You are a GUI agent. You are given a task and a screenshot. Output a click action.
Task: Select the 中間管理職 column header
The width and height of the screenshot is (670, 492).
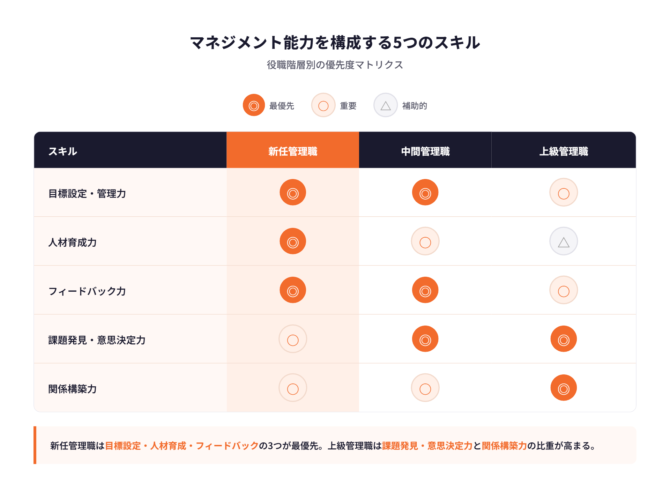click(x=425, y=151)
